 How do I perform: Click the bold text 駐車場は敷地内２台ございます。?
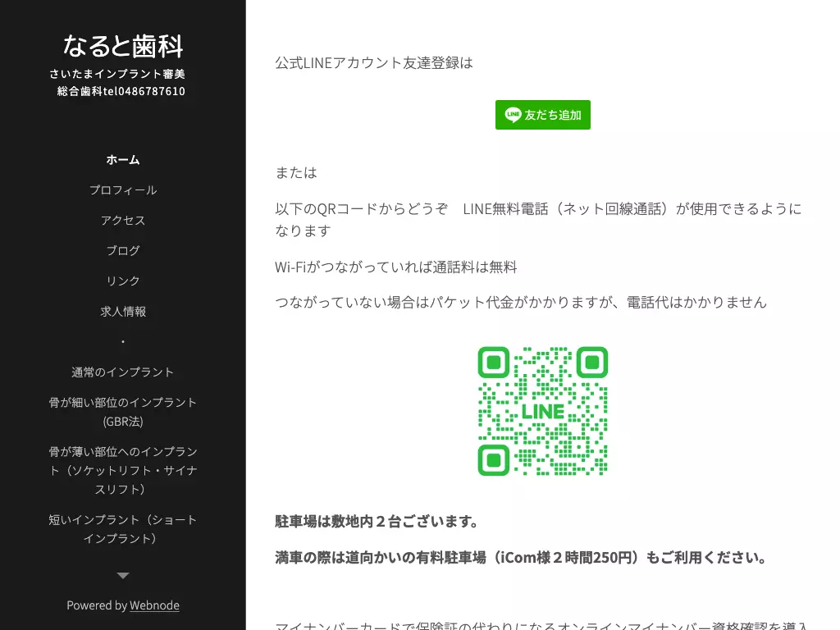(377, 521)
